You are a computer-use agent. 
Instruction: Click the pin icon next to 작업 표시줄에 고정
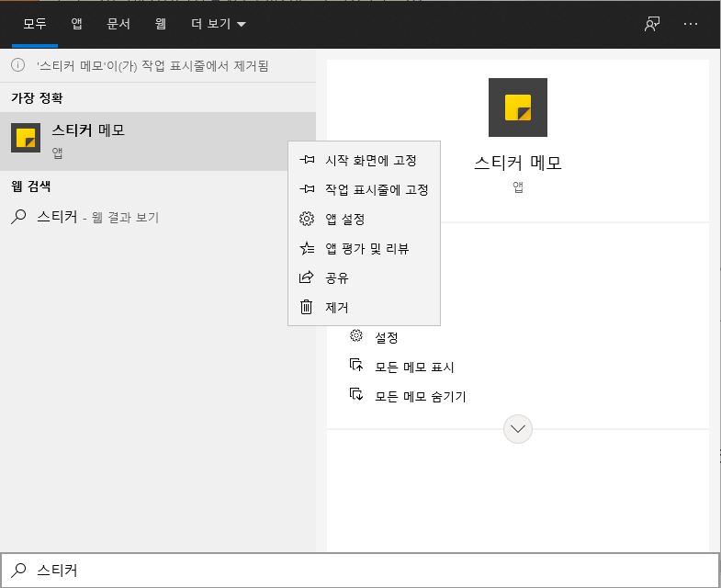[x=307, y=189]
